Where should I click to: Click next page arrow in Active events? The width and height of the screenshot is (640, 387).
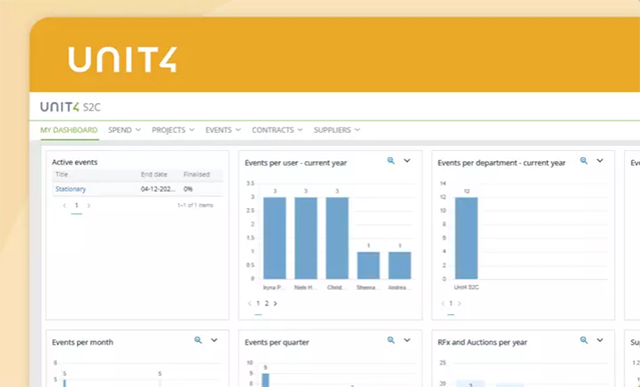(89, 205)
